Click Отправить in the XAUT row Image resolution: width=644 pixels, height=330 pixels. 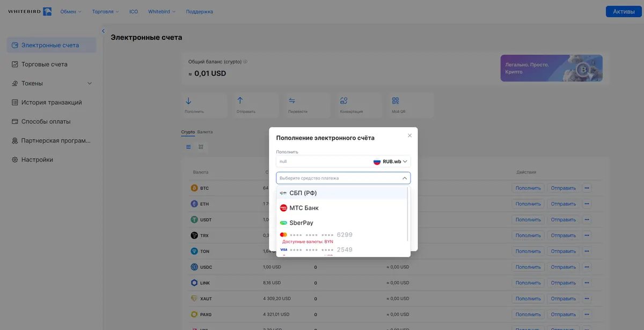point(563,298)
